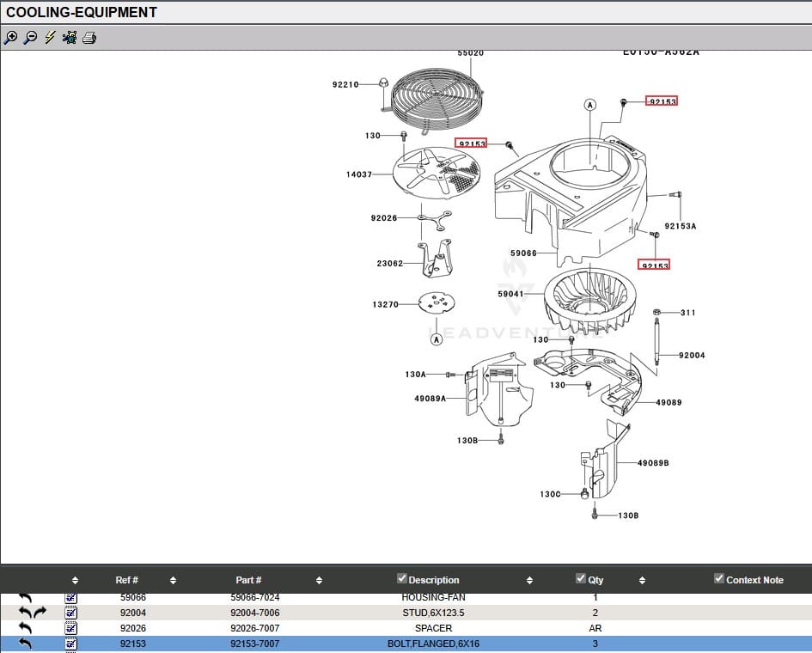This screenshot has height=653, width=812.
Task: Uncheck the Description column checkbox
Action: click(401, 578)
